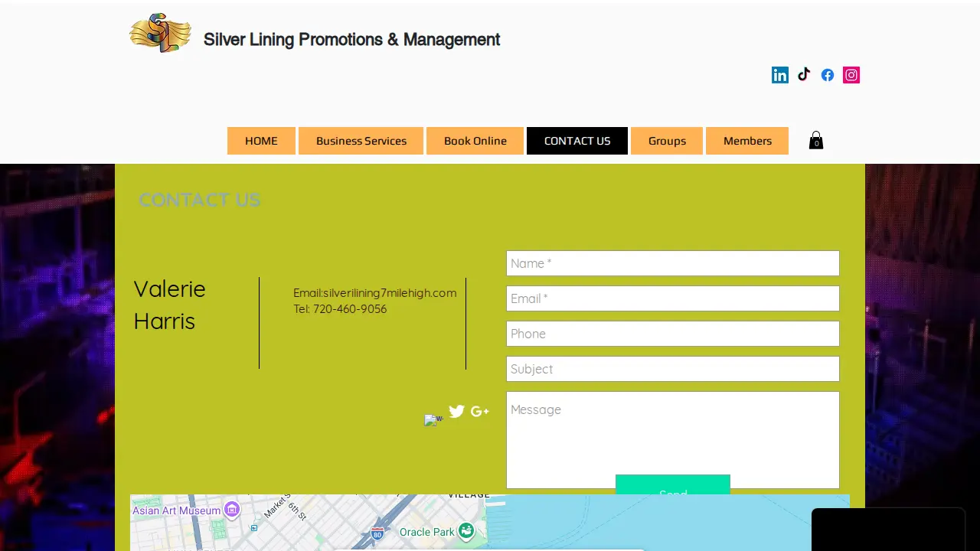Click the white Twitter bird icon

coord(457,412)
